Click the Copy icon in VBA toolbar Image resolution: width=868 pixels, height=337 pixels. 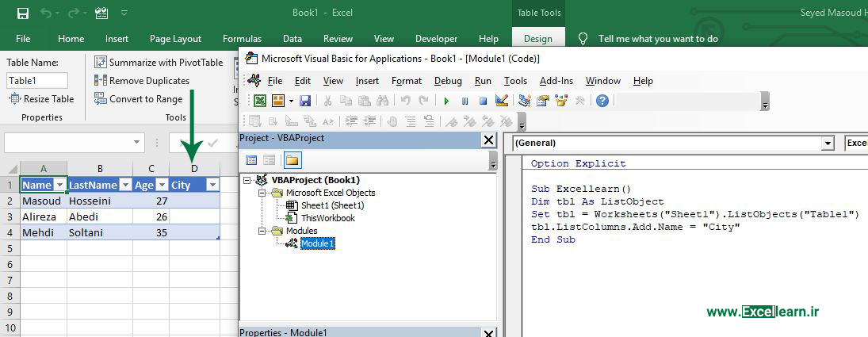click(x=346, y=101)
